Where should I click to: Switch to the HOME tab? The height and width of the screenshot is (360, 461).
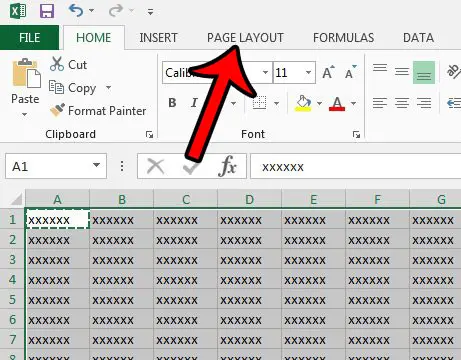94,38
